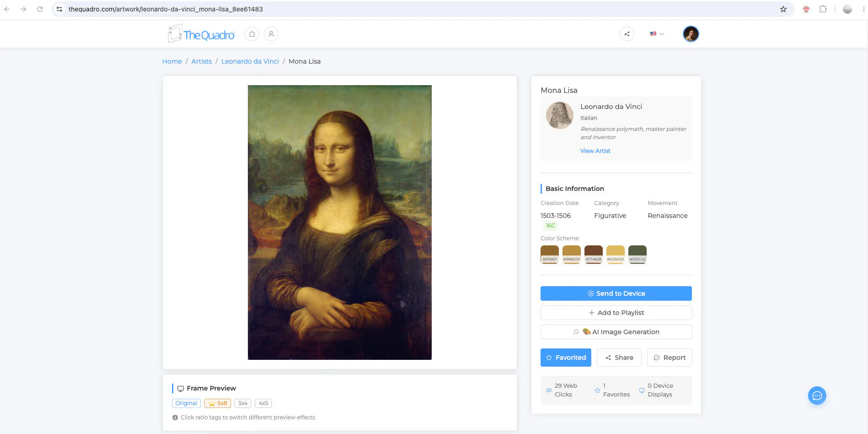The width and height of the screenshot is (868, 434).
Task: Toggle the Favorited button
Action: (x=566, y=358)
